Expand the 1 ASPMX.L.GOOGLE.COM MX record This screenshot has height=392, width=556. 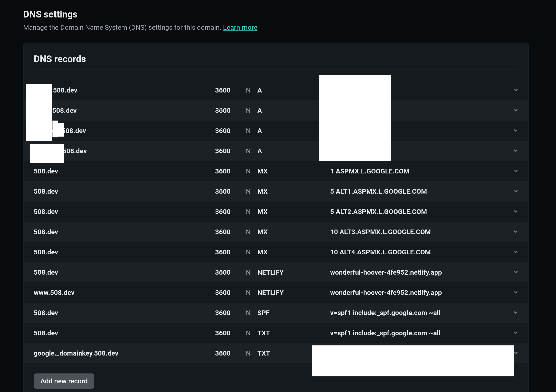pyautogui.click(x=516, y=171)
